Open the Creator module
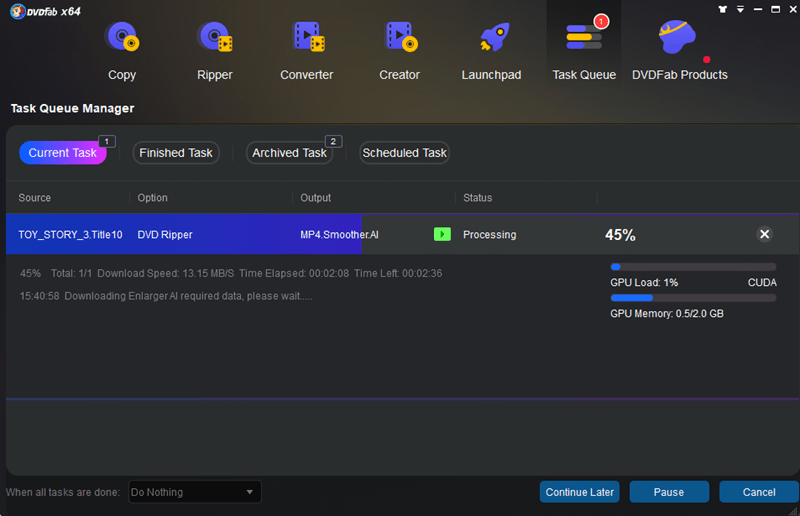 pyautogui.click(x=399, y=51)
